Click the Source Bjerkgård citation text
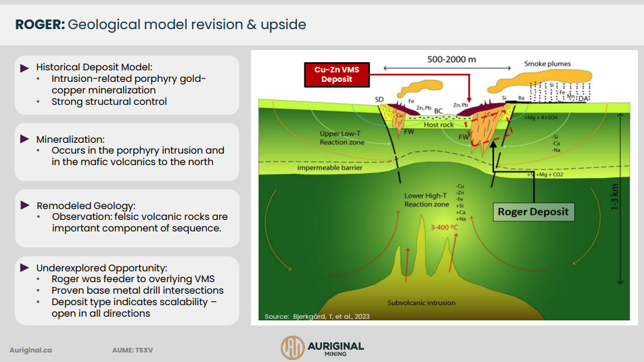 (x=317, y=316)
